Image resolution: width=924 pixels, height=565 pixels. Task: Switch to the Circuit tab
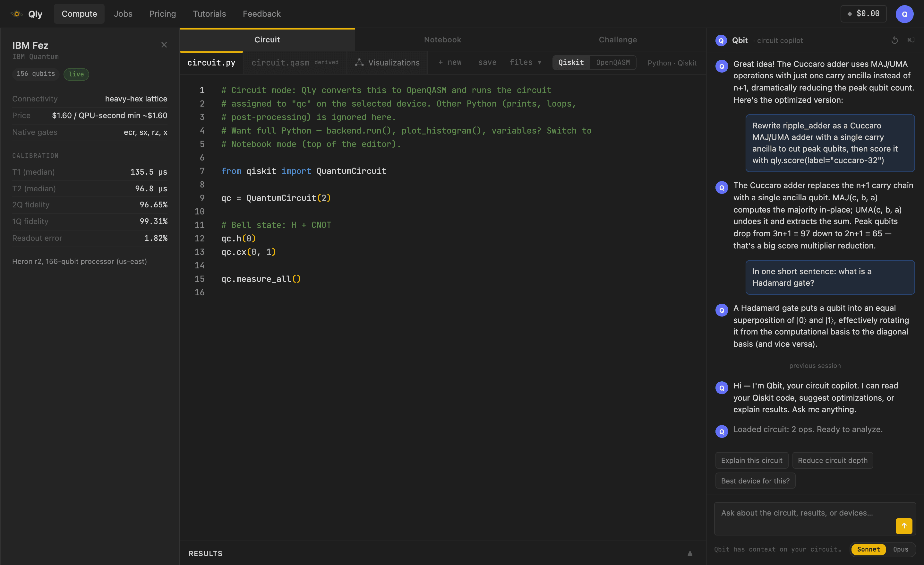267,40
